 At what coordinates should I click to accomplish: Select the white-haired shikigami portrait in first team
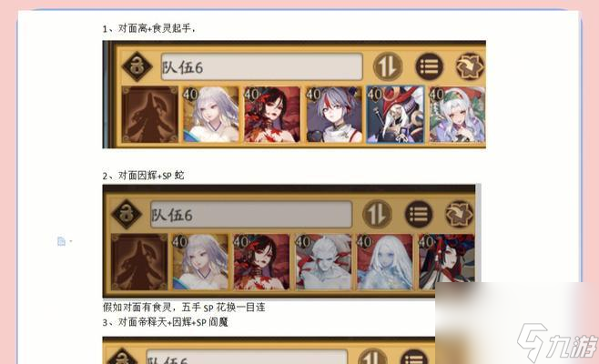[211, 115]
